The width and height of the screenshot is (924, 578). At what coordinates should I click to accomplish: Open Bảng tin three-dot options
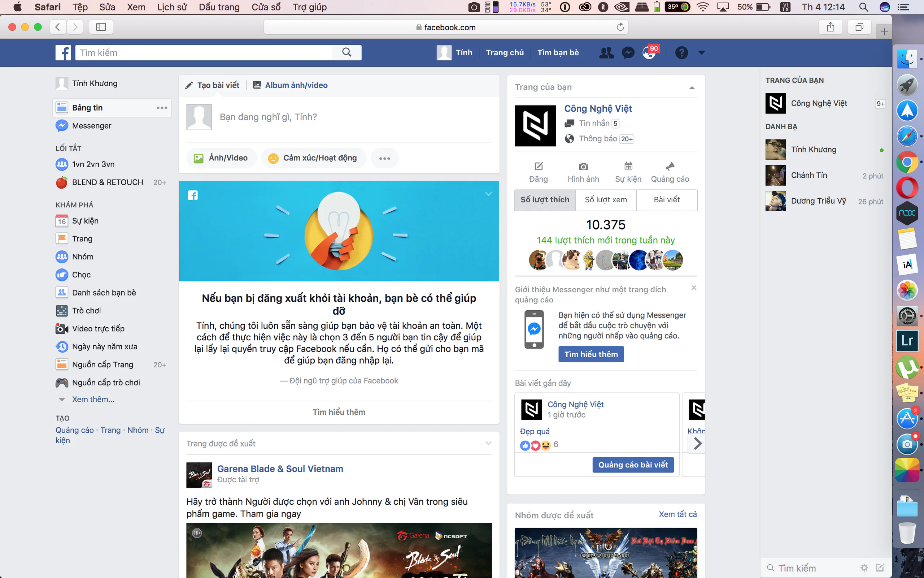click(162, 108)
